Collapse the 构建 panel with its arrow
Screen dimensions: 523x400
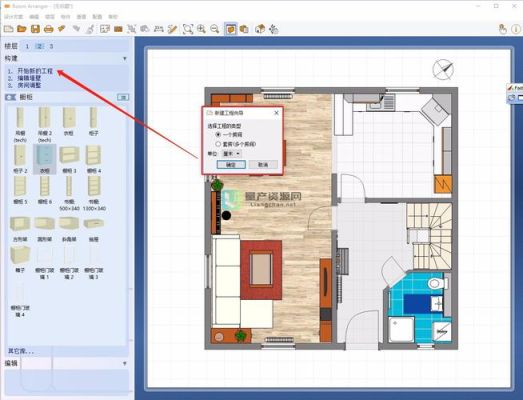tap(125, 59)
